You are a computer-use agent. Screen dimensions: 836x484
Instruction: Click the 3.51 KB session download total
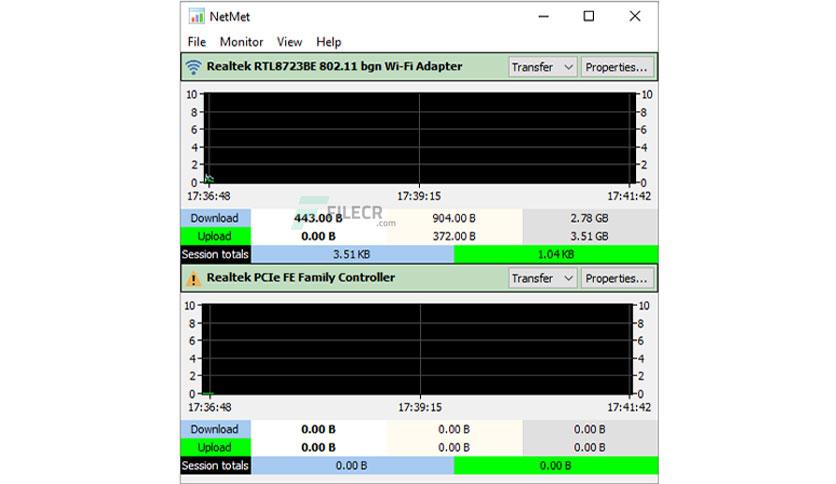pyautogui.click(x=352, y=254)
